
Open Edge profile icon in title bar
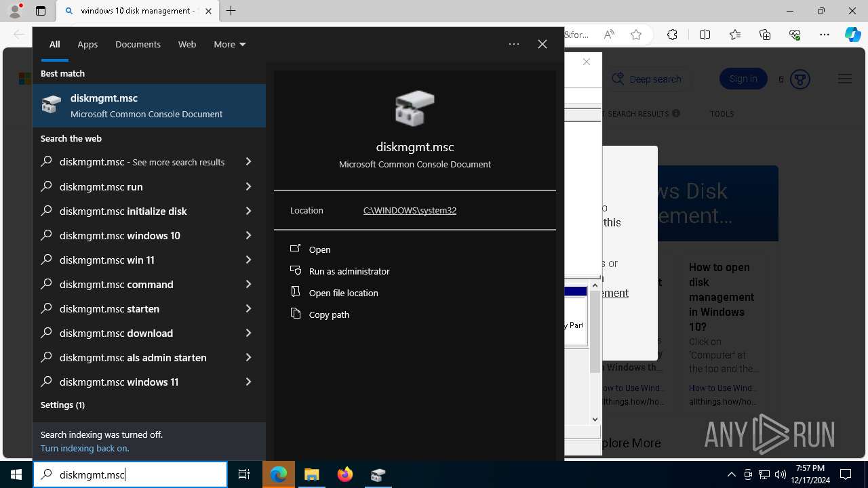click(15, 11)
